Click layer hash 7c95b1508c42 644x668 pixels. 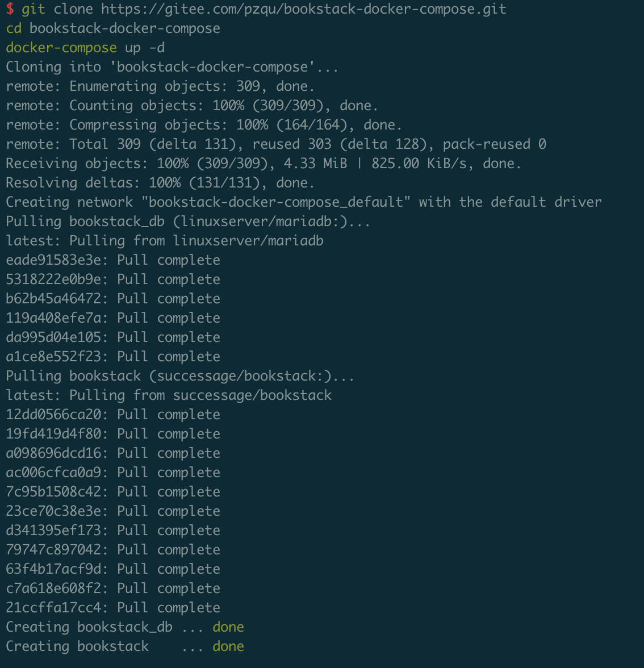[x=53, y=491]
